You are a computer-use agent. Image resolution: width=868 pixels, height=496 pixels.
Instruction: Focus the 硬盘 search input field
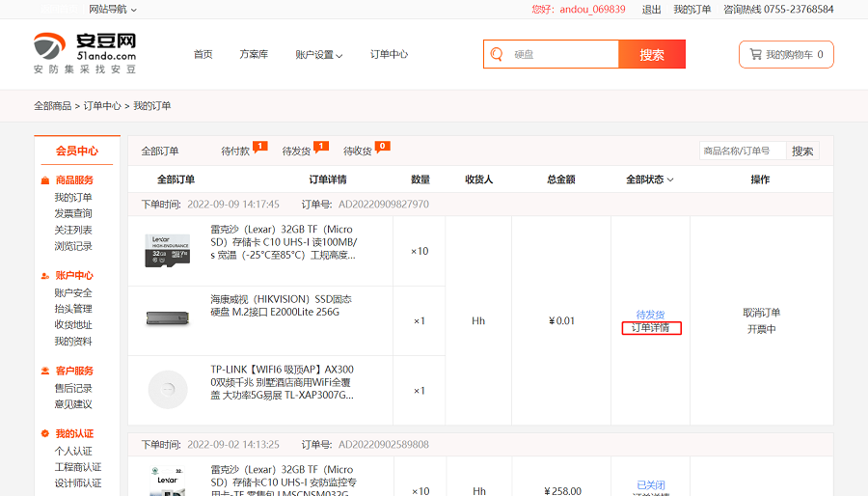[562, 54]
